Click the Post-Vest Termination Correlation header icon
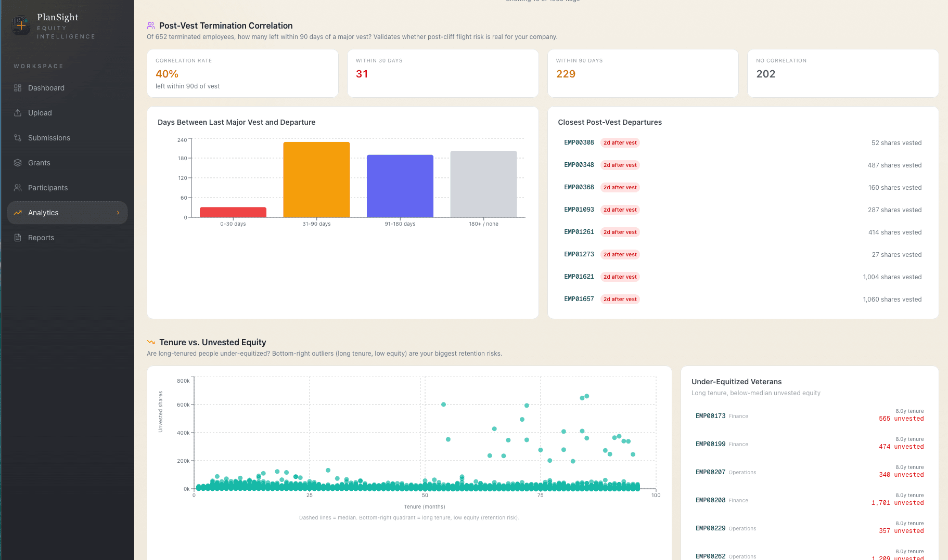 click(151, 25)
